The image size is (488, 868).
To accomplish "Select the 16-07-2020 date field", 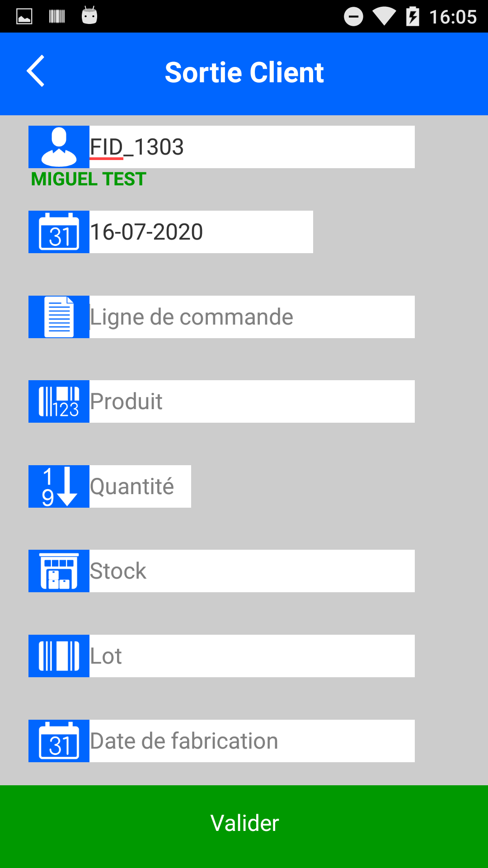I will 201,232.
